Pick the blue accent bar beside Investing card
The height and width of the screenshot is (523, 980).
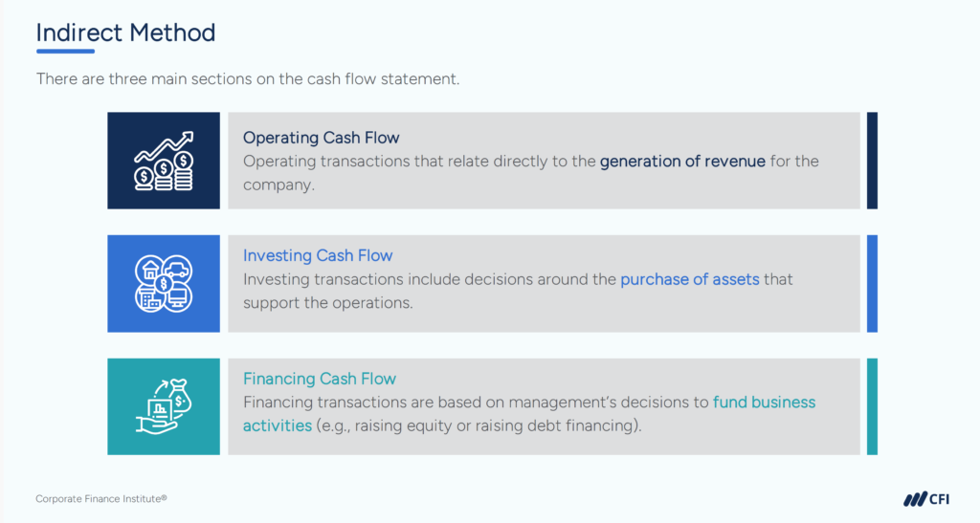coord(872,283)
